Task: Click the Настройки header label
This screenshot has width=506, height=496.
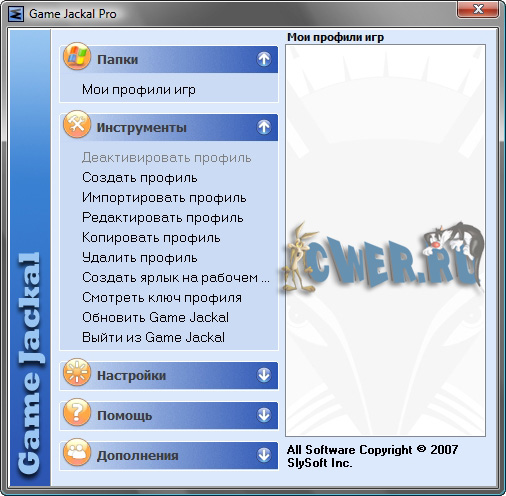Action: click(x=131, y=376)
